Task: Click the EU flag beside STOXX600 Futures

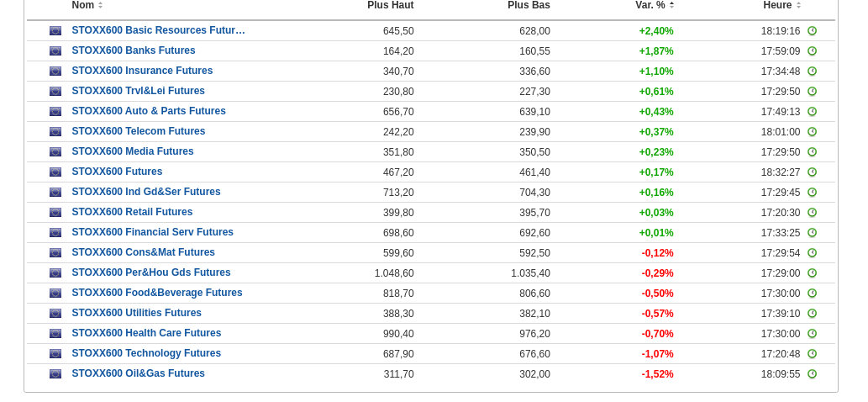Action: click(55, 172)
